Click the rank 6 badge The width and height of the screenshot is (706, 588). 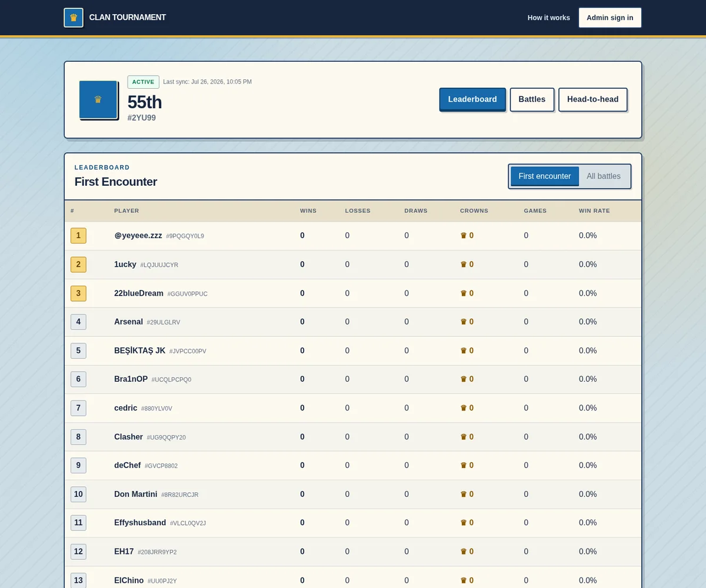click(x=78, y=379)
